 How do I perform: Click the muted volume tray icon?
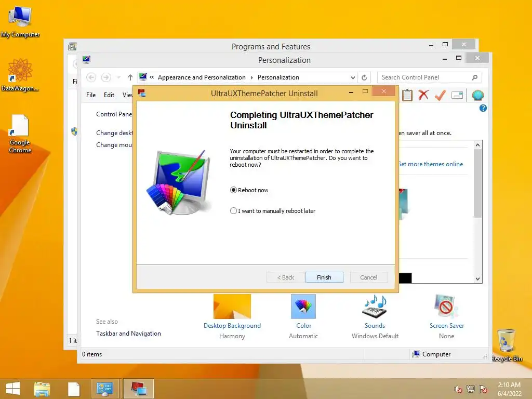point(458,389)
